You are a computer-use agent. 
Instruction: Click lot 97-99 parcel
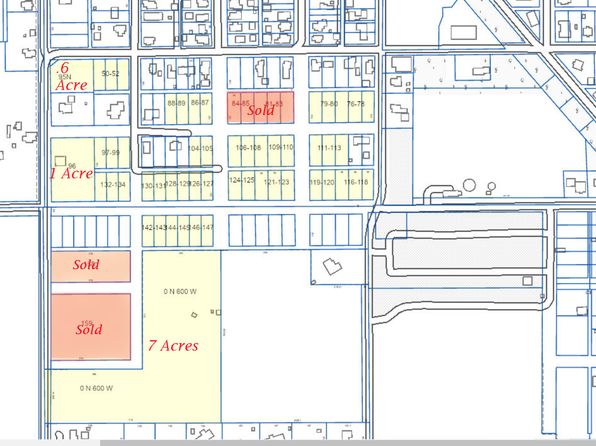coord(112,153)
